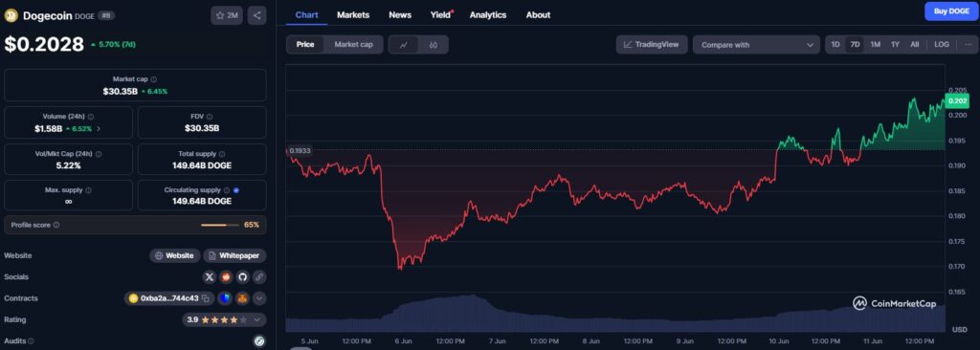Open the Compare with dropdown
This screenshot has width=980, height=350.
[x=756, y=44]
